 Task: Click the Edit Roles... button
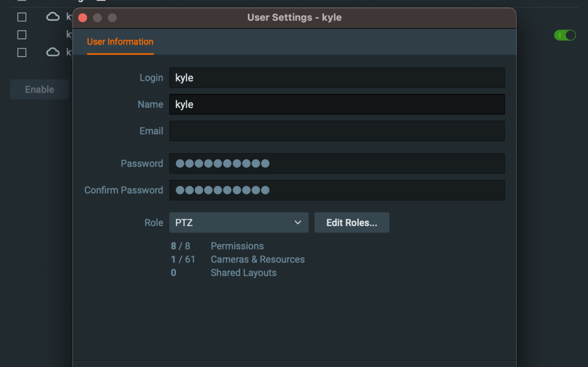[352, 222]
